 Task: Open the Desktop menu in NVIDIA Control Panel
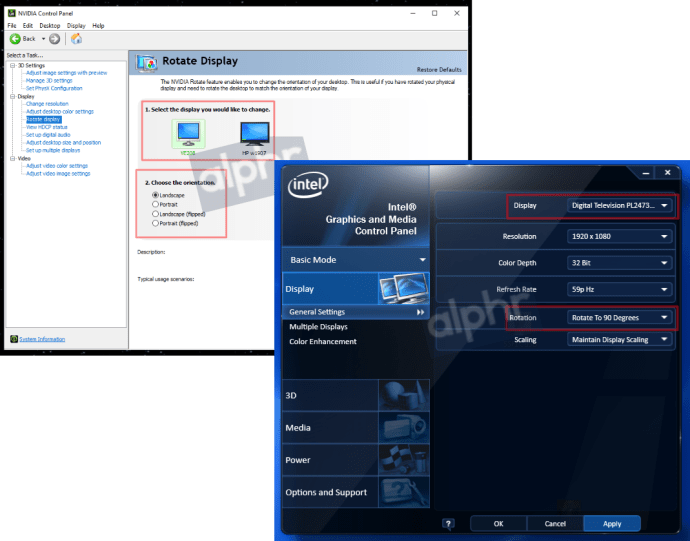[x=49, y=25]
